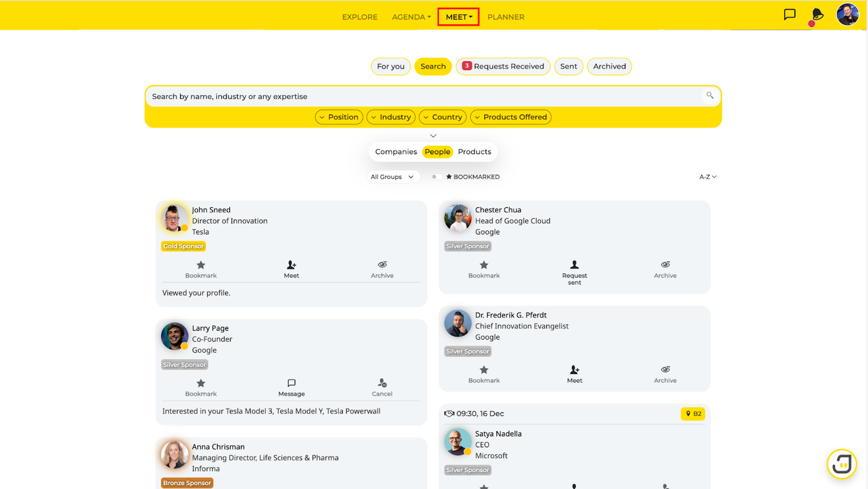Request a meeting with Dr. Frederik Pferdt
Screen dimensions: 868x489
pos(575,374)
